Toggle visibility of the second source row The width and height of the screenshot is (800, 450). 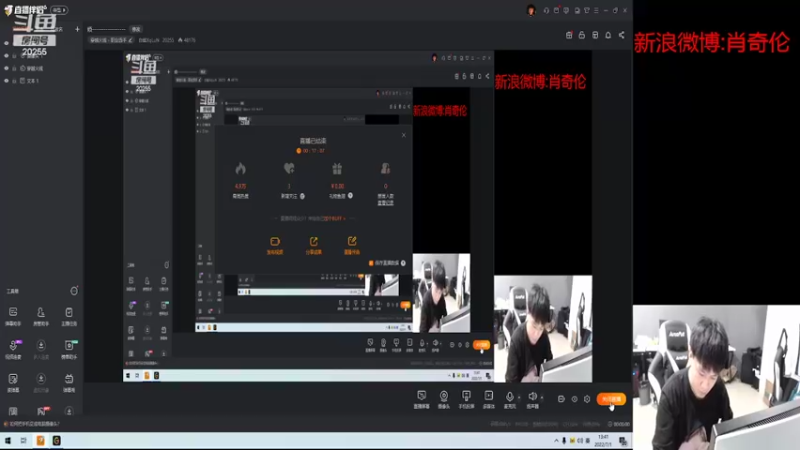[7, 56]
